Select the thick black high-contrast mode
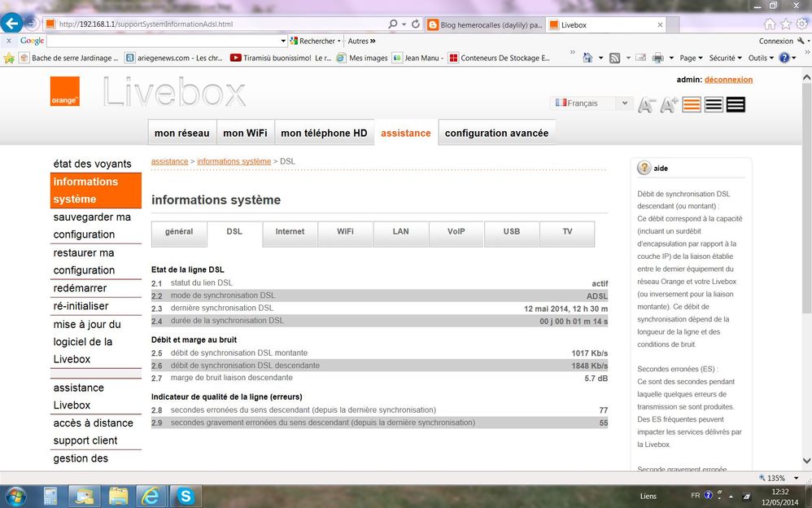 point(736,104)
